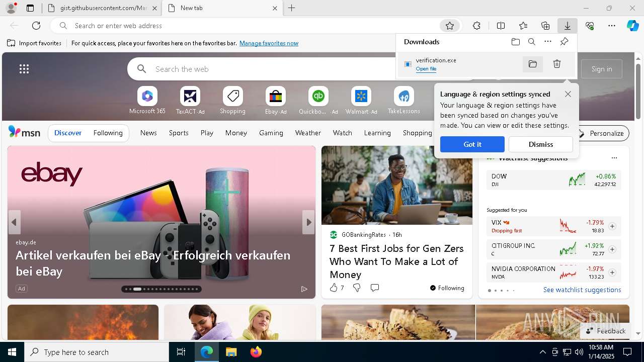Add NVIDIA CORPORATION to watchlist
This screenshot has width=644, height=362.
(x=612, y=273)
